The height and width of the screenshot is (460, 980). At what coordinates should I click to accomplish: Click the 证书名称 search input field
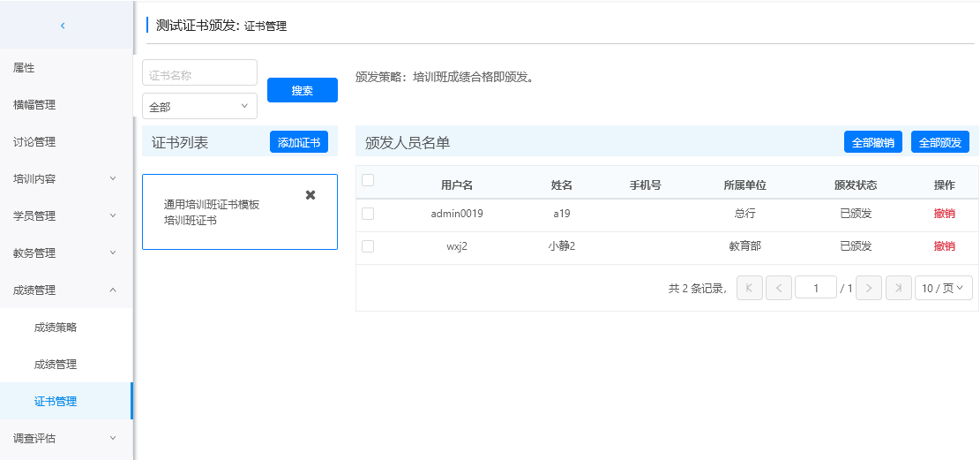[199, 75]
